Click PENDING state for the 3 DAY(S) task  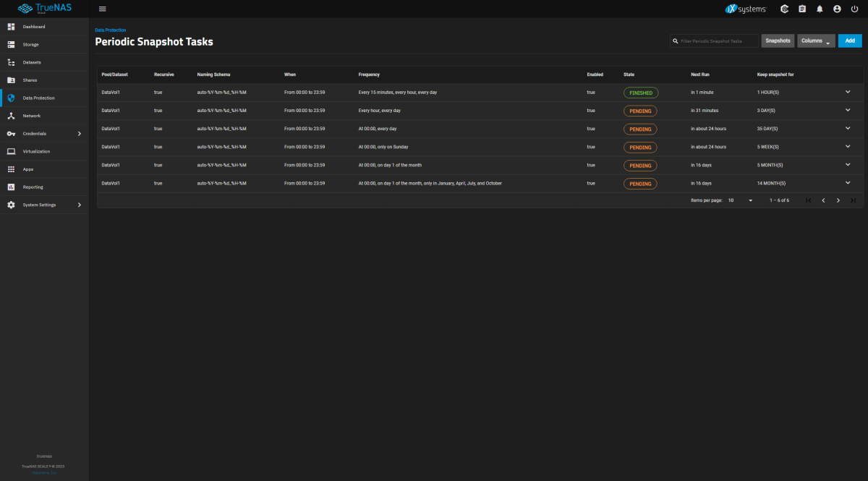pos(640,111)
